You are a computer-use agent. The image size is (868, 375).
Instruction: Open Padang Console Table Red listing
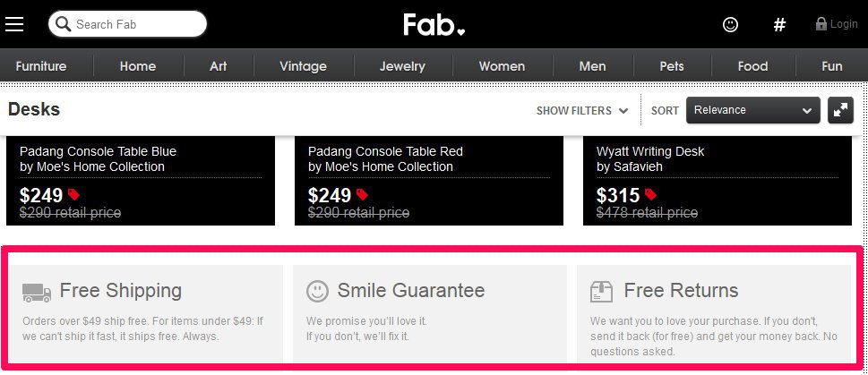(385, 151)
